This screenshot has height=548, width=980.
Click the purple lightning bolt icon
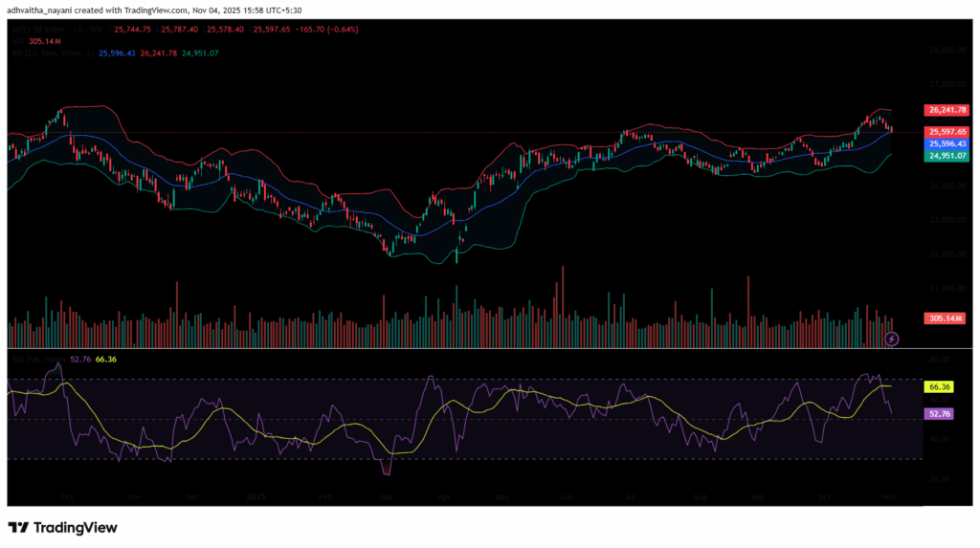click(x=892, y=338)
